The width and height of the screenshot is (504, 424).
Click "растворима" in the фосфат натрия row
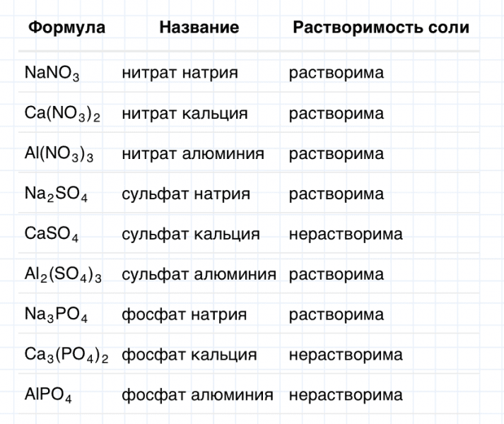pyautogui.click(x=336, y=314)
